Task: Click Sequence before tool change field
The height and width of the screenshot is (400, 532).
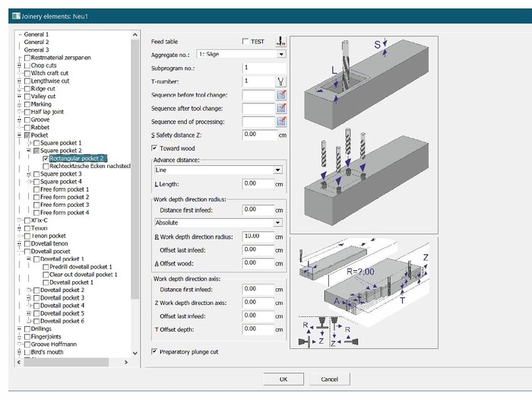Action: (258, 95)
